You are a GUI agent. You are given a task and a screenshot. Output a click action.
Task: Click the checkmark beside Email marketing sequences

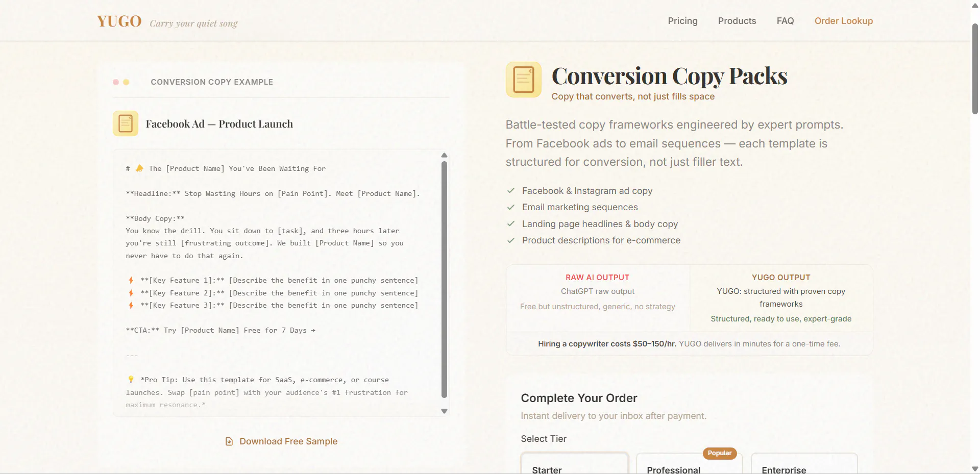click(x=511, y=207)
